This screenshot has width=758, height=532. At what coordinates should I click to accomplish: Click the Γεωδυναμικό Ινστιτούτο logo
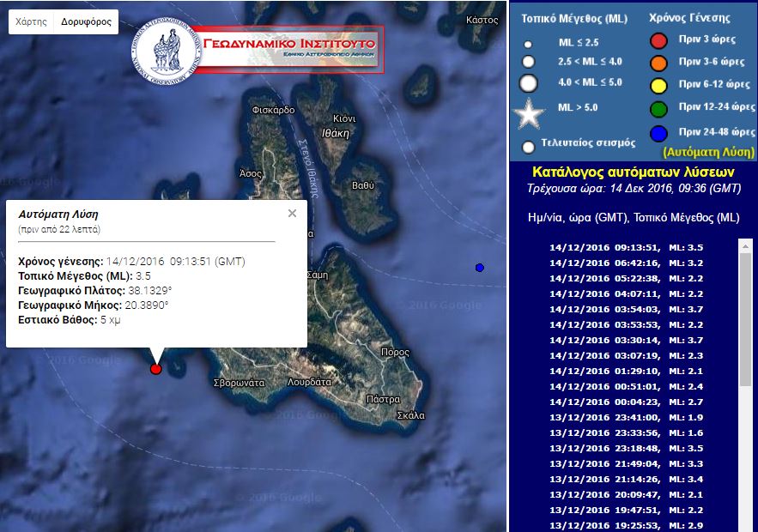pos(258,49)
